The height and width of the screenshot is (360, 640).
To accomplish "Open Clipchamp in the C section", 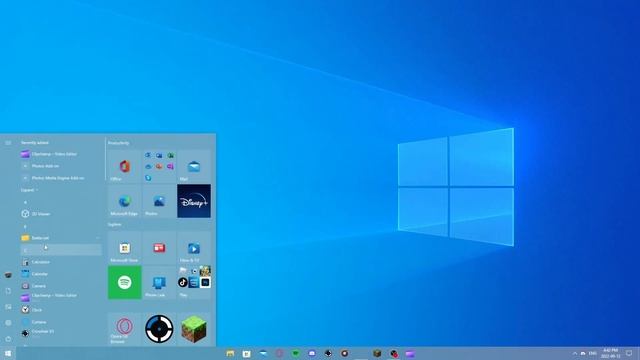I will pos(61,298).
